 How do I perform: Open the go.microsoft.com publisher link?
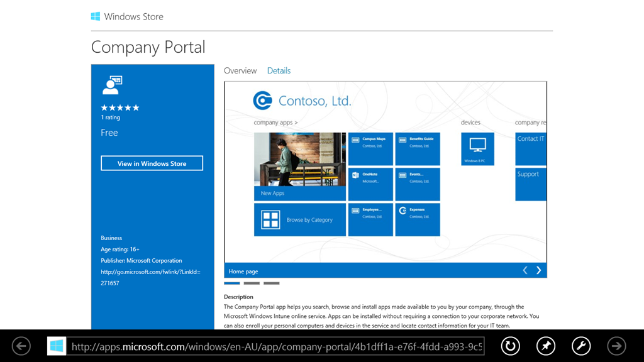150,272
